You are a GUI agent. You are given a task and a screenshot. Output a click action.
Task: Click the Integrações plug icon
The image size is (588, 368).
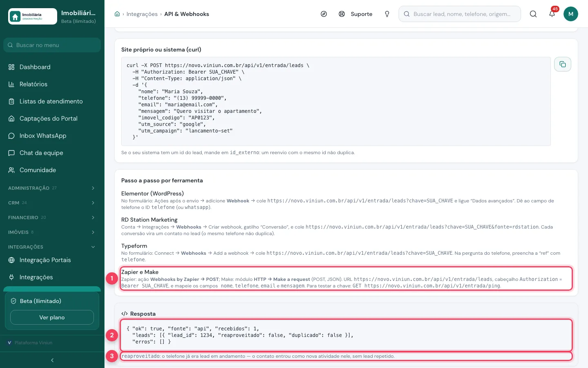point(11,277)
